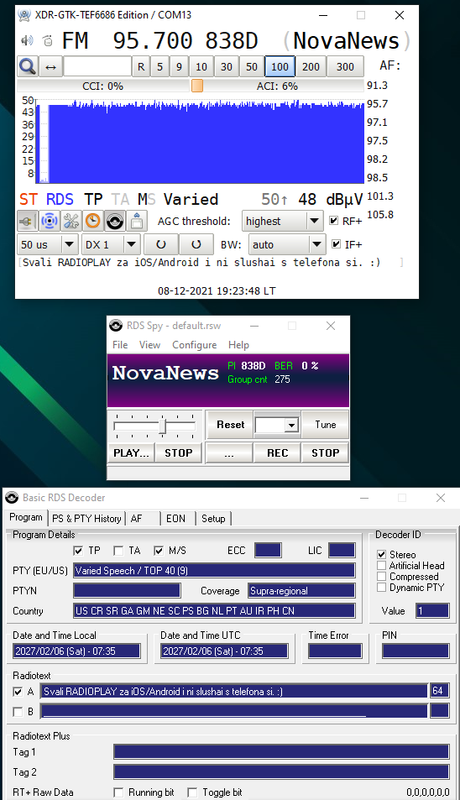The width and height of the screenshot is (460, 800).
Task: Click the frequency entry field
Action: click(x=97, y=66)
